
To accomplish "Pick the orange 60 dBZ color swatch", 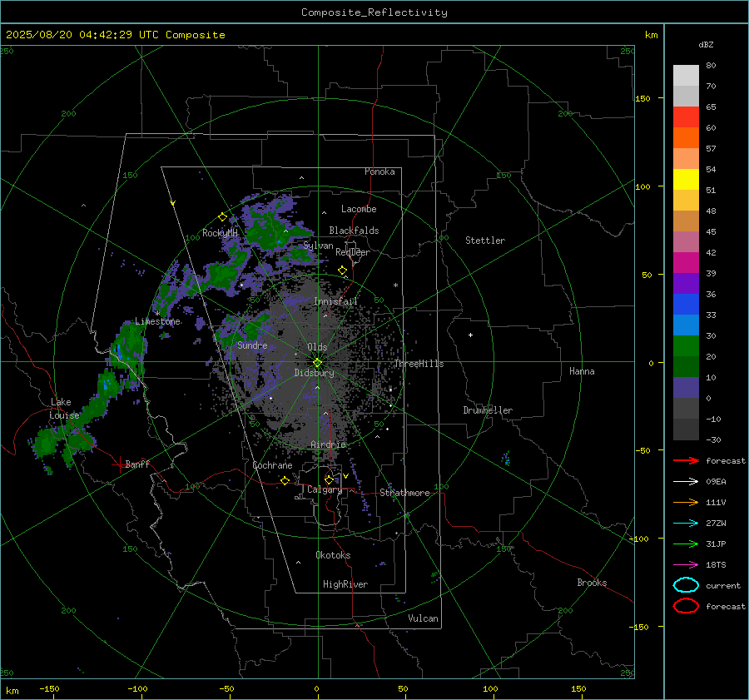I will [686, 137].
